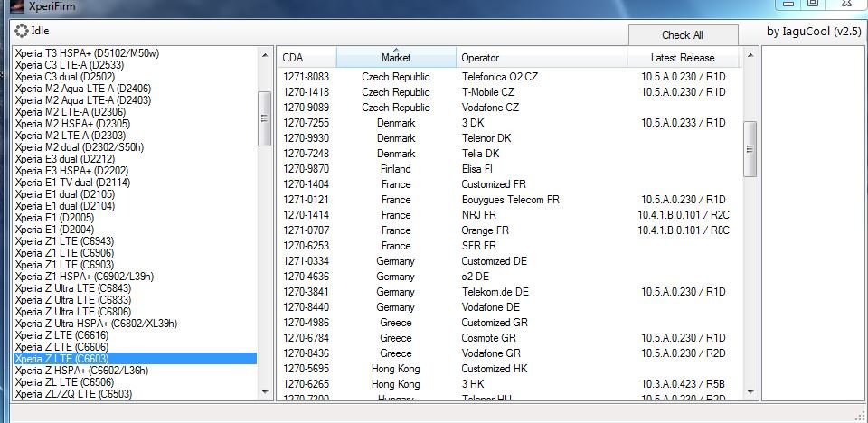
Task: Select the Cosmote GR row
Action: click(509, 338)
